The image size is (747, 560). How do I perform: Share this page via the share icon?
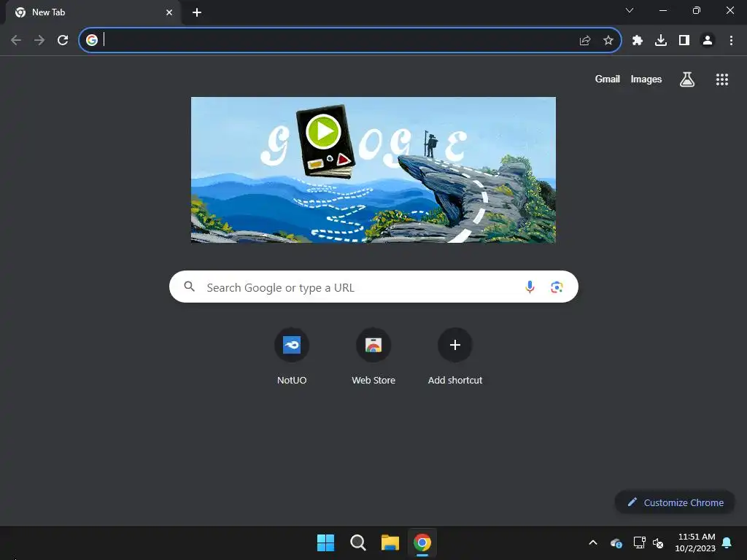pyautogui.click(x=585, y=41)
